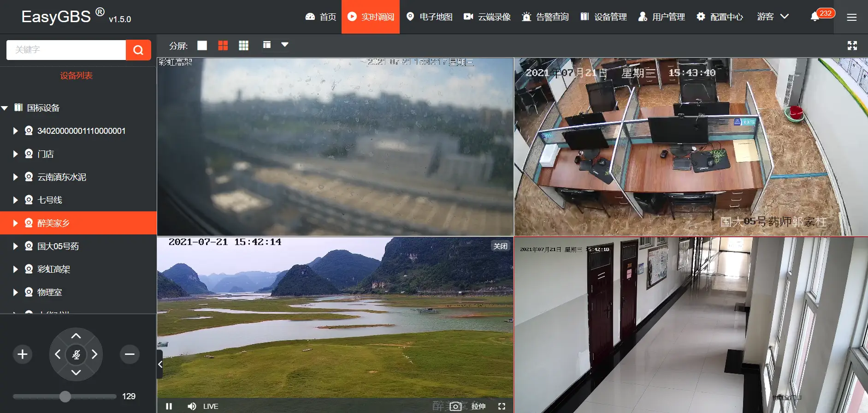Click the orange search button
The image size is (868, 413).
(x=138, y=50)
